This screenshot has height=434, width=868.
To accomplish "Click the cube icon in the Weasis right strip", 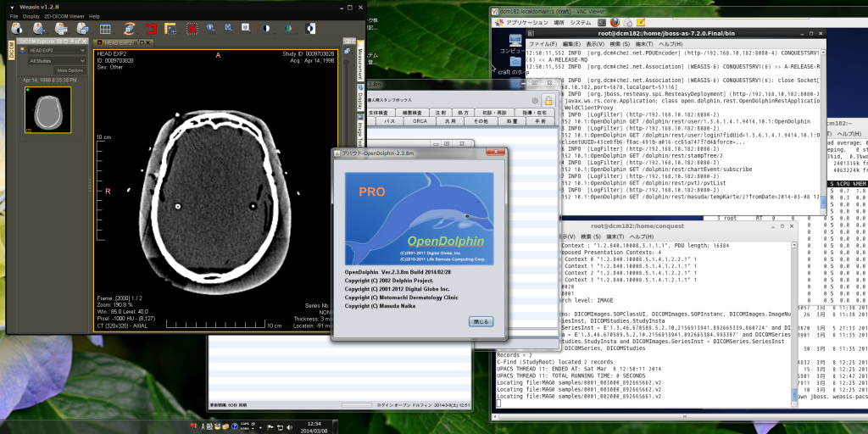I will (x=347, y=51).
